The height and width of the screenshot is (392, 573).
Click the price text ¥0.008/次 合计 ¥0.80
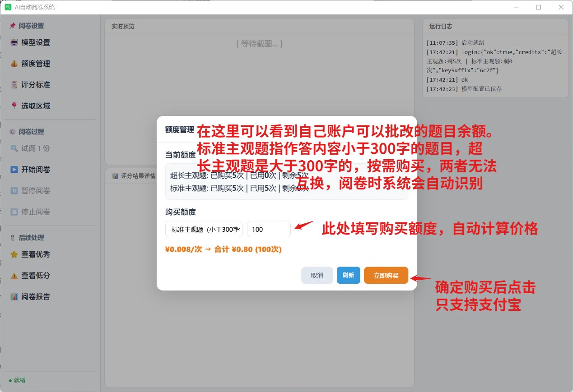pos(224,249)
